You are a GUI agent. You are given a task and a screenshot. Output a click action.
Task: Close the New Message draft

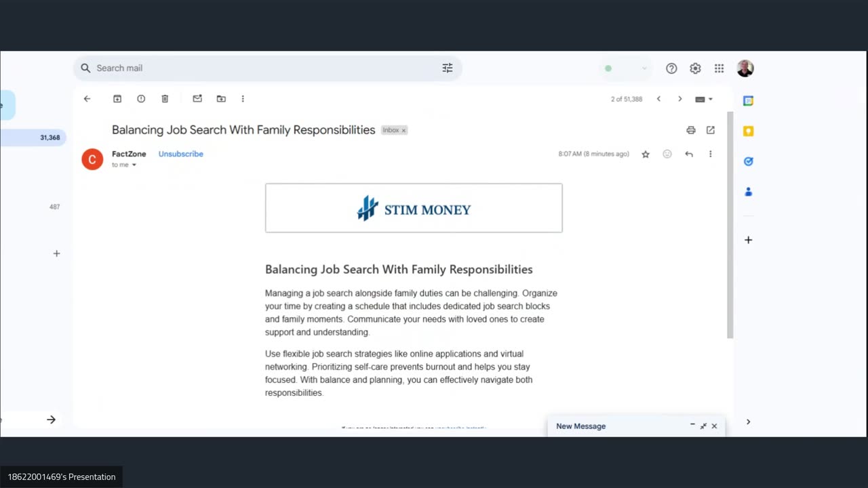pos(714,426)
